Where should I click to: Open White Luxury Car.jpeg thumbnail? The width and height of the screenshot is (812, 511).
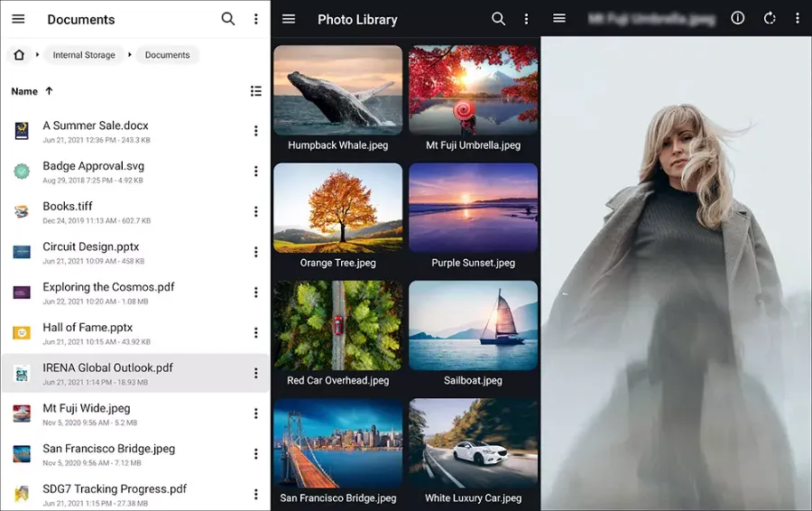(x=474, y=443)
